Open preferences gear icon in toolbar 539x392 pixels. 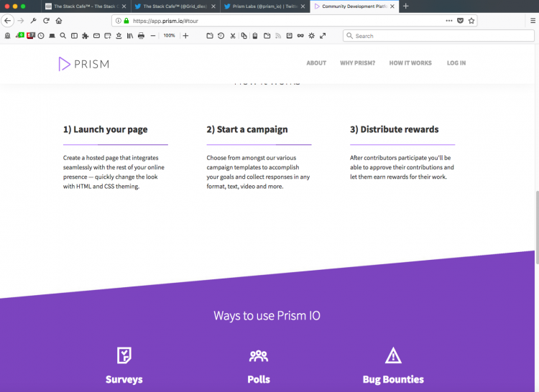point(311,36)
